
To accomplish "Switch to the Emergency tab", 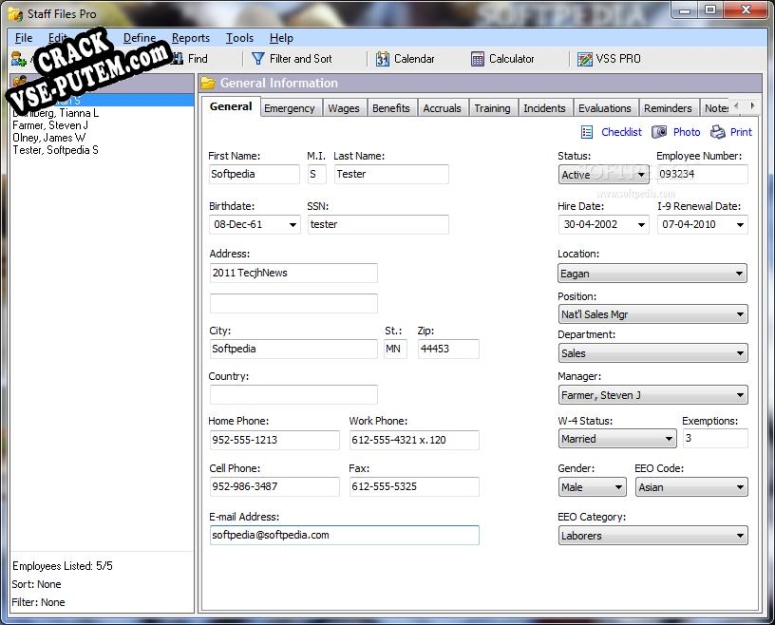I will coord(289,108).
